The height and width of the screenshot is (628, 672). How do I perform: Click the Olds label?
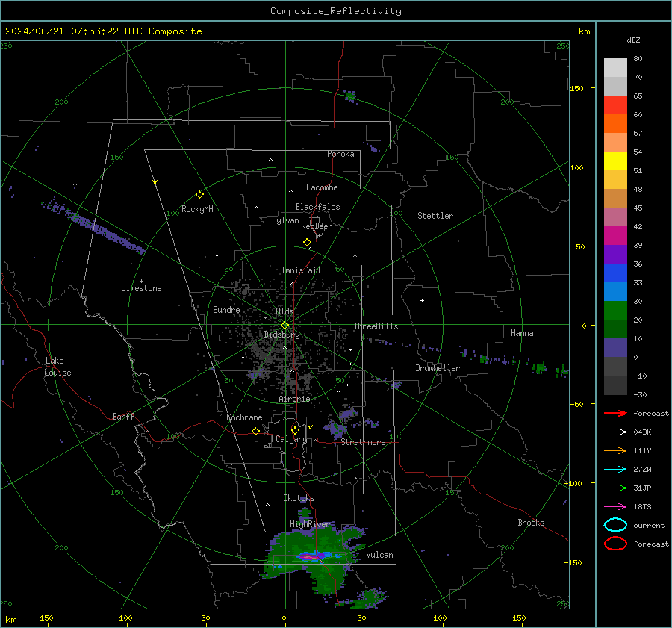[284, 311]
